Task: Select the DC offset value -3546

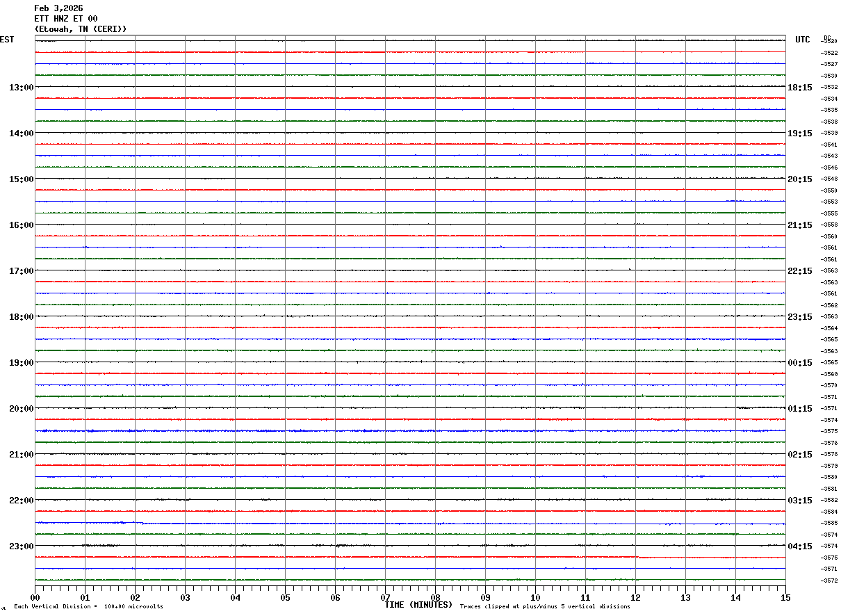Action: click(829, 168)
